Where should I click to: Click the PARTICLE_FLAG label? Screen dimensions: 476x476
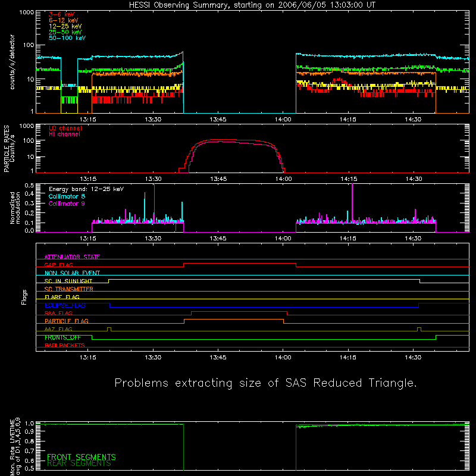coord(67,321)
